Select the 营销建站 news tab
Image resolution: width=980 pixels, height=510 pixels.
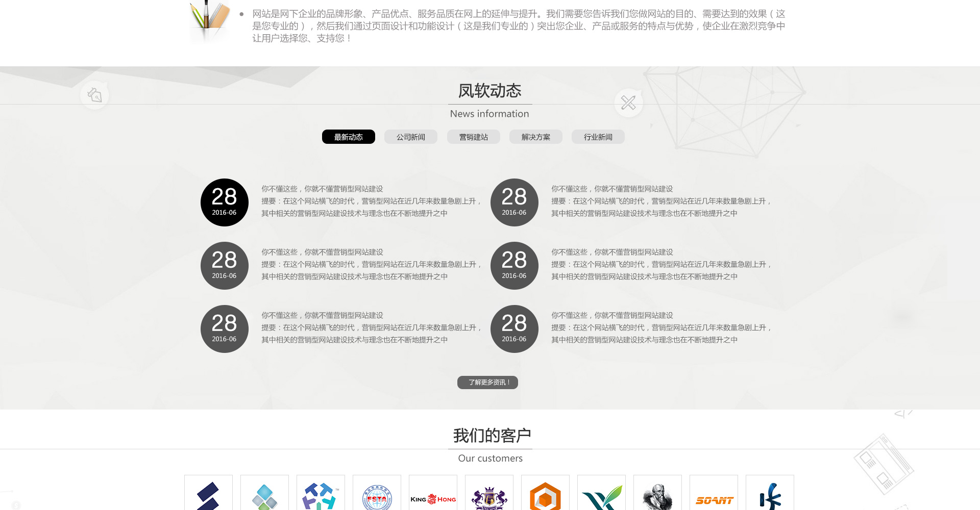coord(474,137)
